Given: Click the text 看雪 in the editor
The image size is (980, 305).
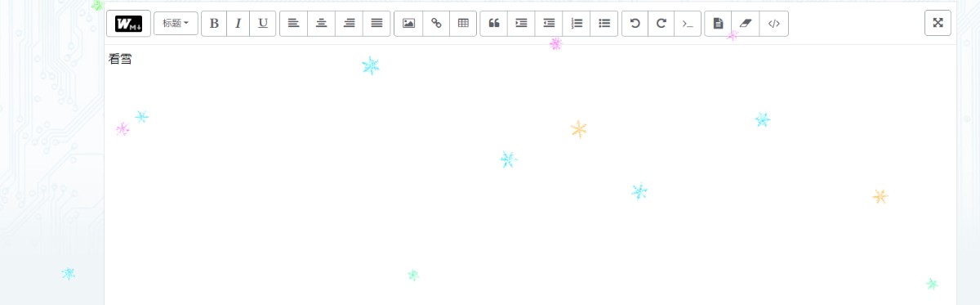Looking at the screenshot, I should coord(120,59).
